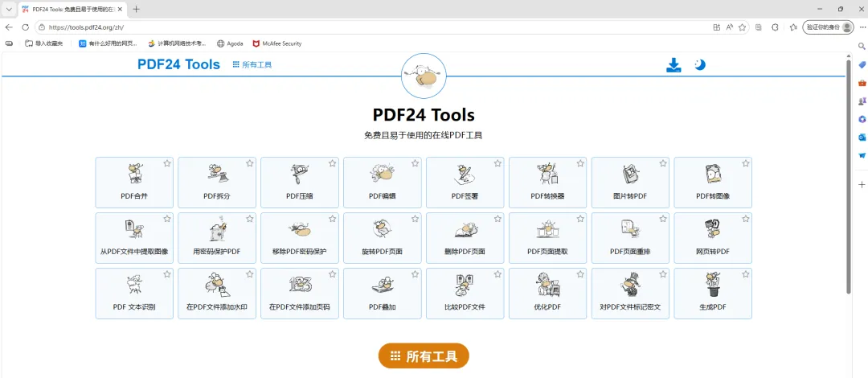This screenshot has height=378, width=868.
Task: Open the 删除PDF页面 tool icon
Action: coord(465,229)
